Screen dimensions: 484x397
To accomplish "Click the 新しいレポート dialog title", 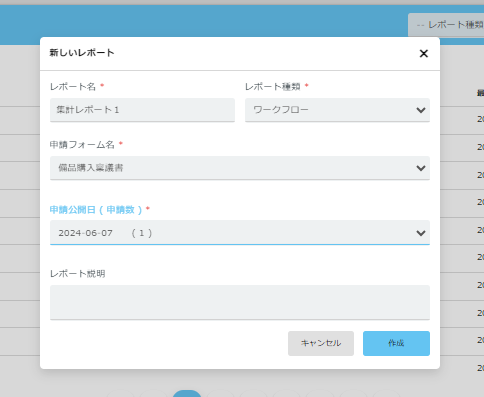I will coord(82,53).
